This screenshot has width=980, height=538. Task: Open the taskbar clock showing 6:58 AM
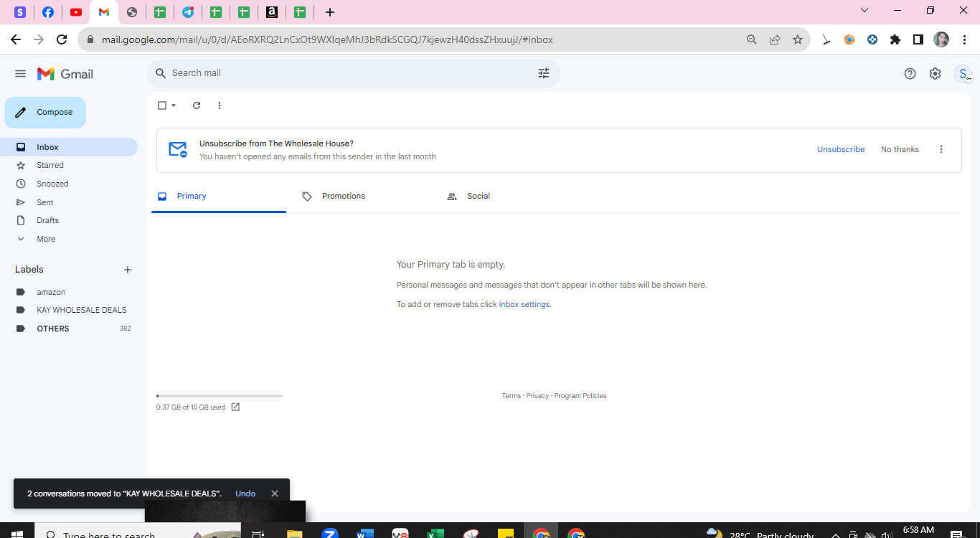pyautogui.click(x=918, y=531)
